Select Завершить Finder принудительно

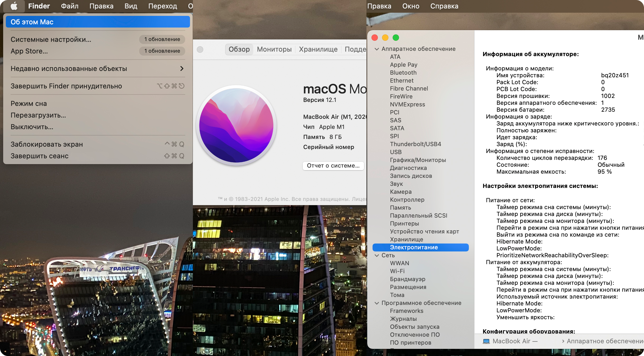coord(98,86)
